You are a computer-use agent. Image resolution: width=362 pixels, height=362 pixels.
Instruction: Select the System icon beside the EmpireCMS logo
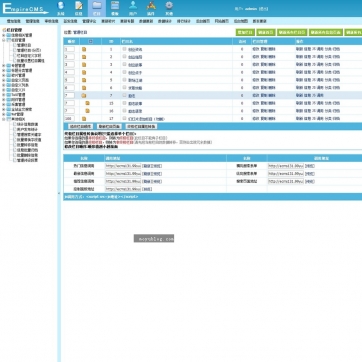click(x=60, y=5)
